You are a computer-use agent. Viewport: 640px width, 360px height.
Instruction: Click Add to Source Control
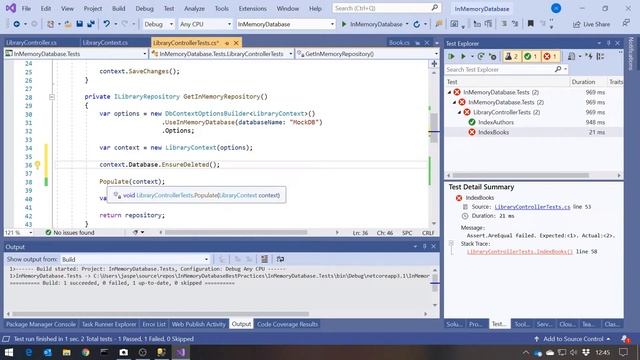(x=573, y=339)
